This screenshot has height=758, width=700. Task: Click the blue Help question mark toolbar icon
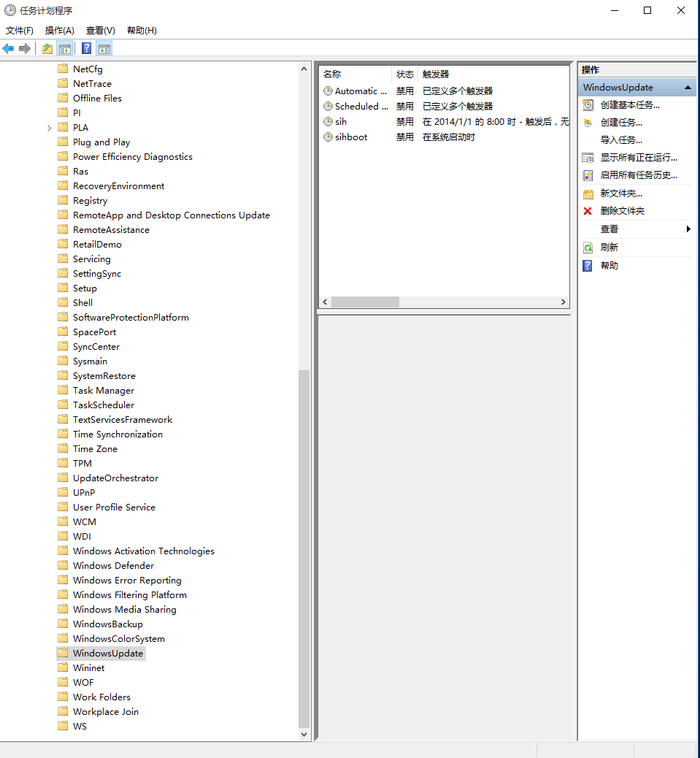pos(86,49)
